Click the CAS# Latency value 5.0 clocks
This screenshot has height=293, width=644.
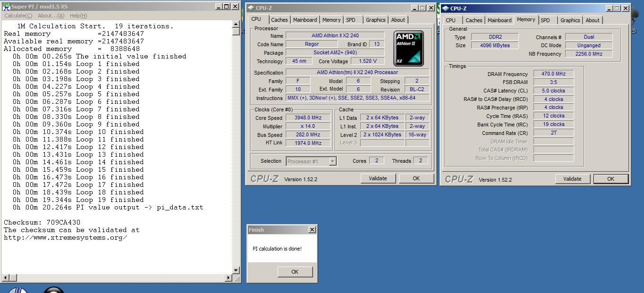click(553, 91)
